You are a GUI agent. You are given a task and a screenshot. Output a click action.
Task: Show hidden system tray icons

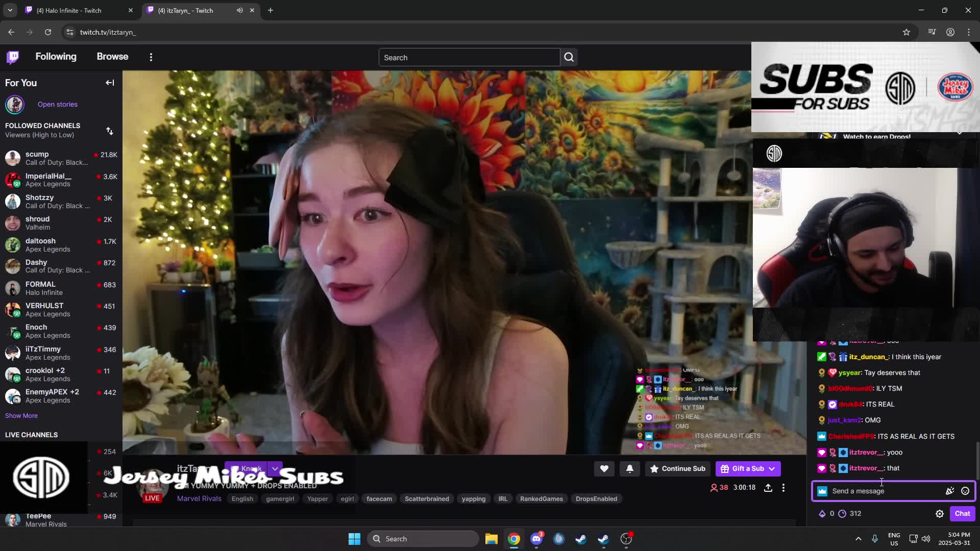859,539
